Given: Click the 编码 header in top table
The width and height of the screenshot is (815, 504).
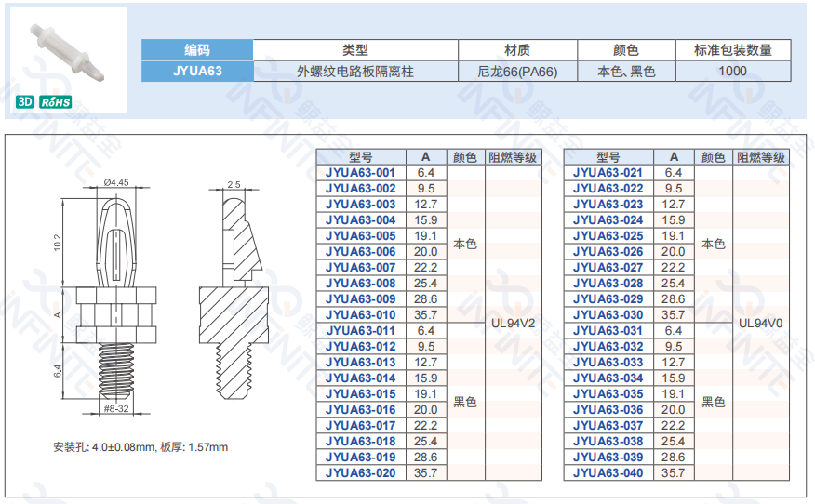Looking at the screenshot, I should pyautogui.click(x=197, y=50).
